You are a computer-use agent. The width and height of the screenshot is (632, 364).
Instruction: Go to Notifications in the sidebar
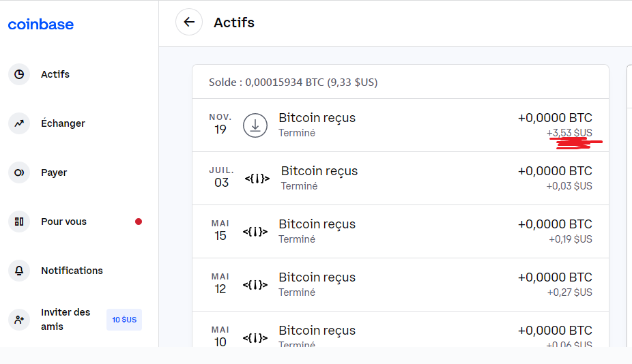(x=72, y=271)
